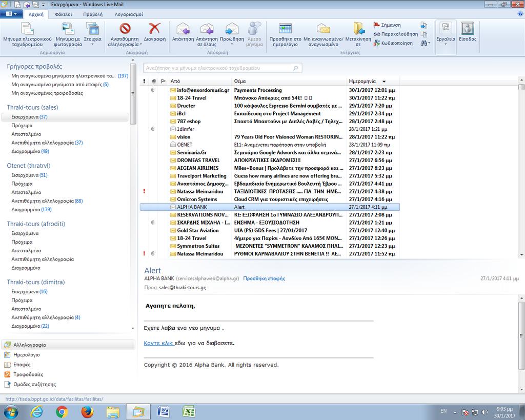Sort by the Από column header
This screenshot has width=525, height=420.
(x=200, y=81)
